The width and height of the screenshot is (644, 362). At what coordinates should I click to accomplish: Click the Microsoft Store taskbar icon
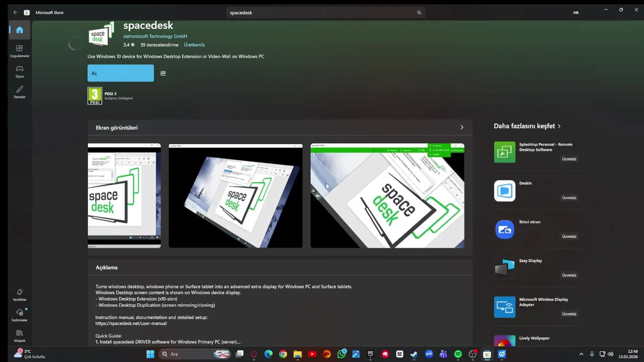[487, 354]
